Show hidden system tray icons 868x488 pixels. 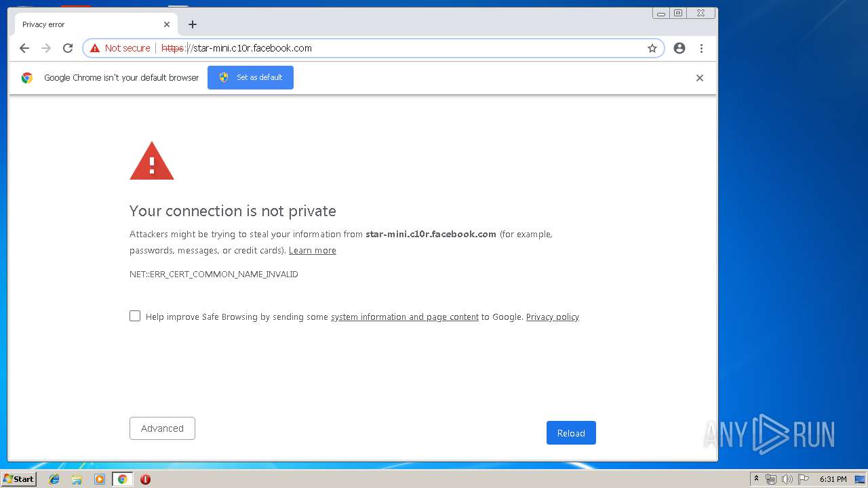pyautogui.click(x=756, y=479)
